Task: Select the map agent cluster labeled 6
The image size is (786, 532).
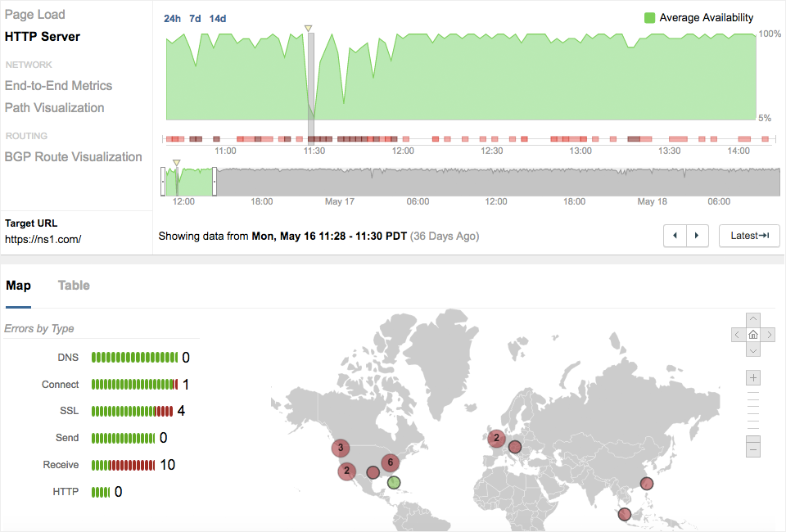Action: (391, 462)
